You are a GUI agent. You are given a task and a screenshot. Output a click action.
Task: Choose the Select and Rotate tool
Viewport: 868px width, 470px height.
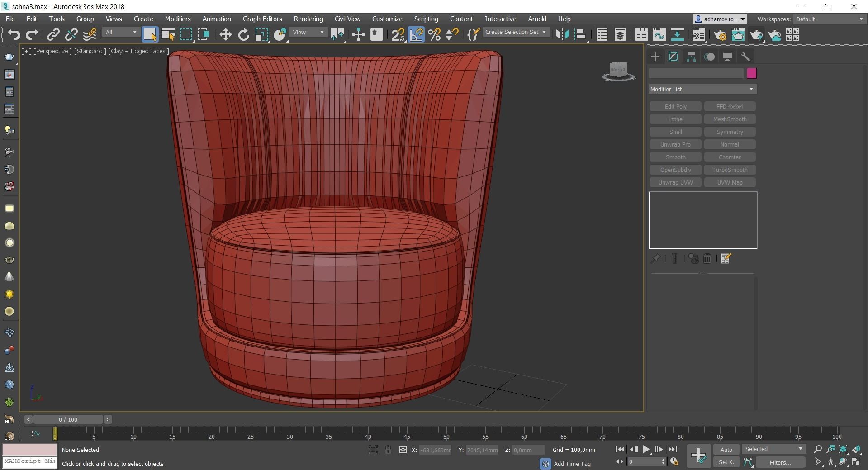tap(243, 35)
